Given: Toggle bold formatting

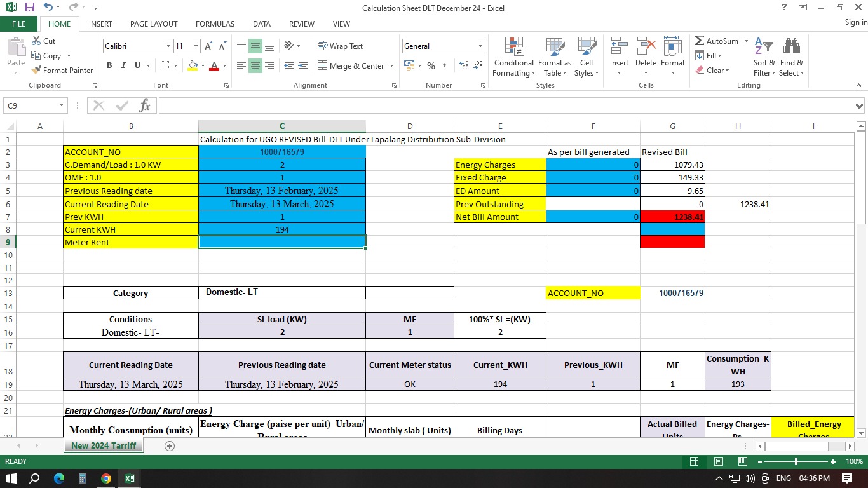Looking at the screenshot, I should tap(109, 65).
